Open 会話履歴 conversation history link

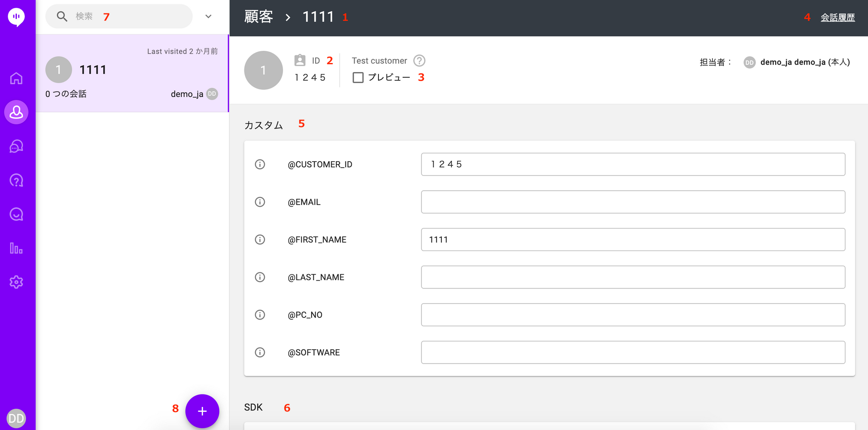click(838, 17)
